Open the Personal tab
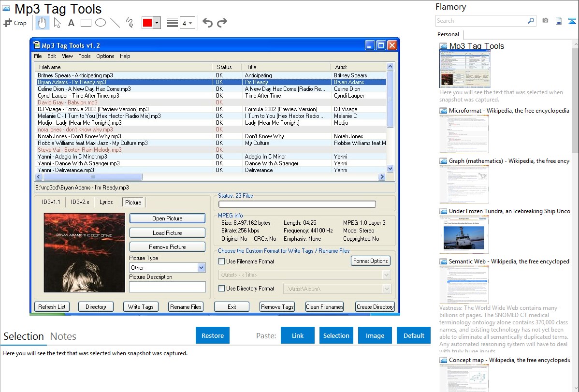579x392 pixels. [449, 34]
